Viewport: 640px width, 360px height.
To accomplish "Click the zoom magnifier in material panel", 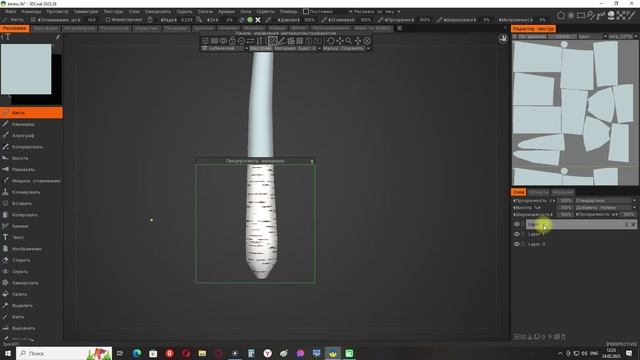I will [349, 41].
